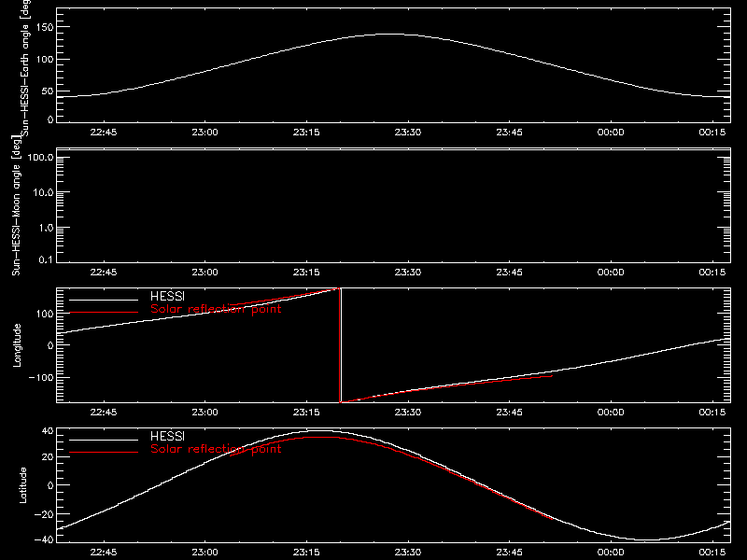Click the Sun-HESSI-Moon angle axis title

click(16, 205)
